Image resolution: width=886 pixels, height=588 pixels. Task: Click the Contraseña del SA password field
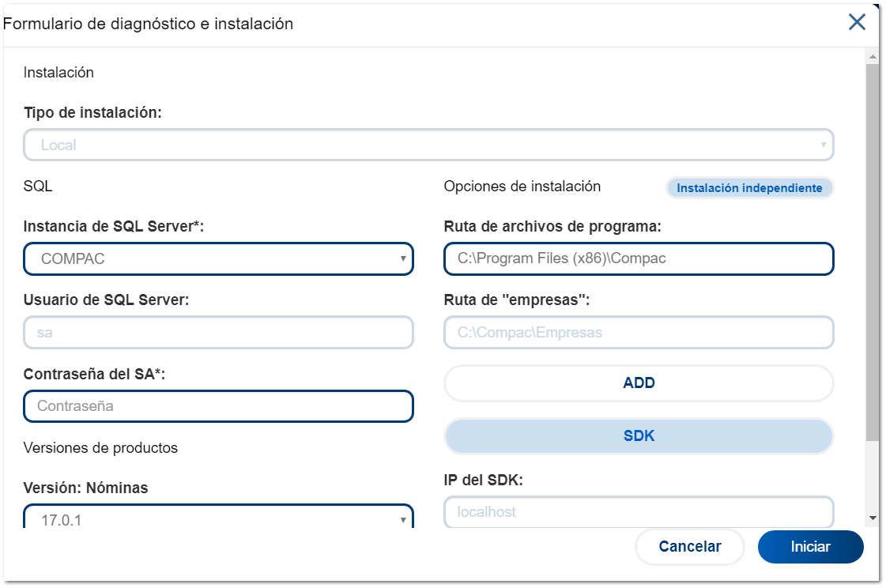218,406
